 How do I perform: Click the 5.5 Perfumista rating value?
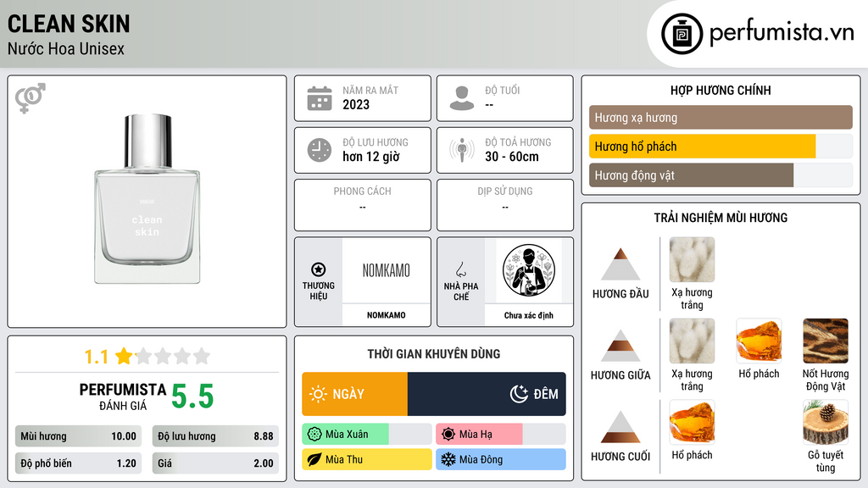192,396
